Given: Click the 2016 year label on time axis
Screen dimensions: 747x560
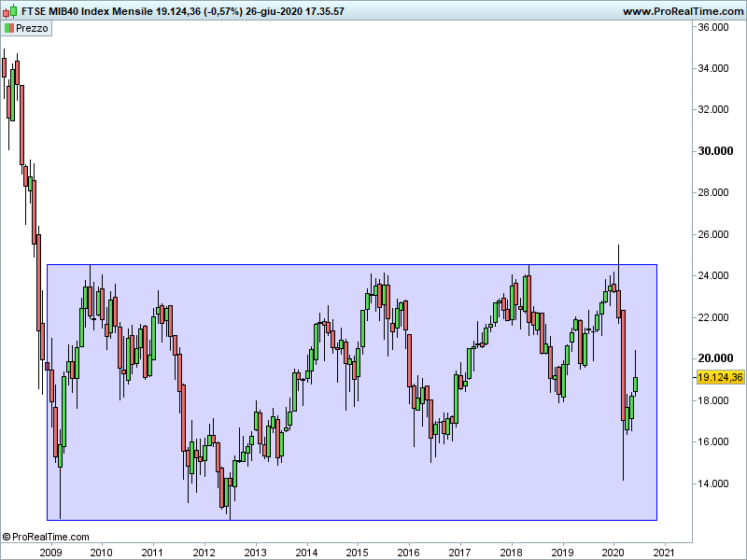Looking at the screenshot, I should click(x=408, y=553).
